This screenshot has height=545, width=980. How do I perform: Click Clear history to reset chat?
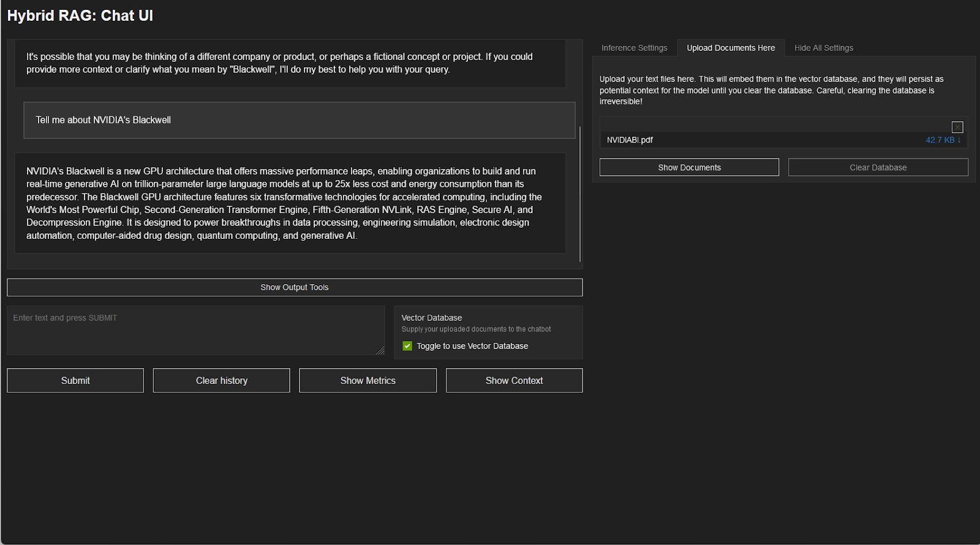coord(221,380)
